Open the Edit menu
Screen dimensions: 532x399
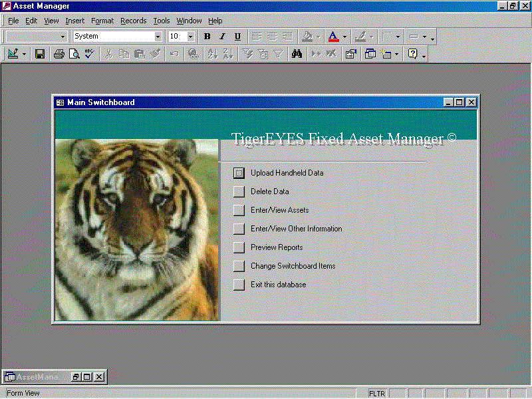[x=31, y=21]
